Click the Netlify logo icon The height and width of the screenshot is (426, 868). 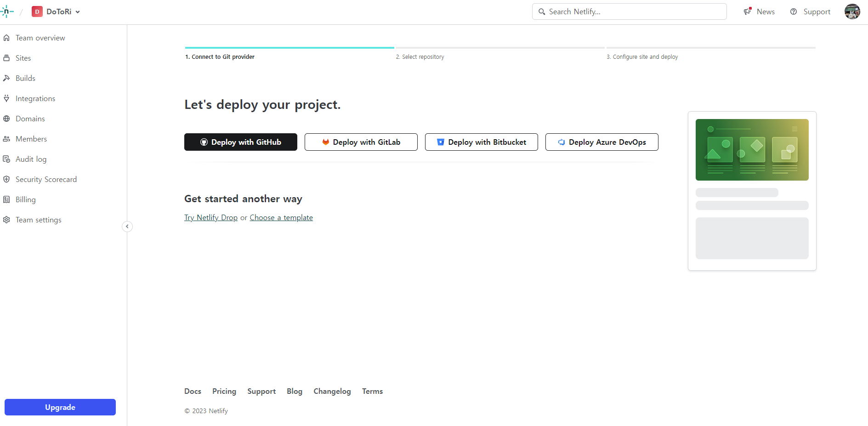[7, 11]
